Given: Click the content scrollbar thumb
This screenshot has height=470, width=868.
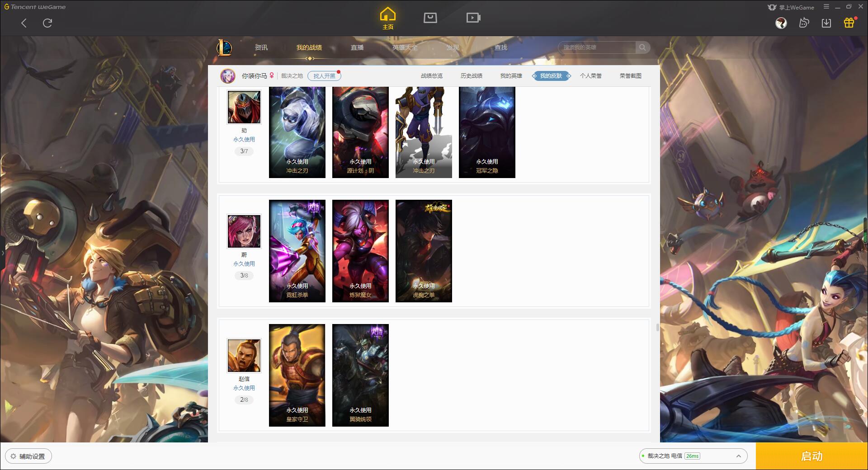Looking at the screenshot, I should (657, 327).
